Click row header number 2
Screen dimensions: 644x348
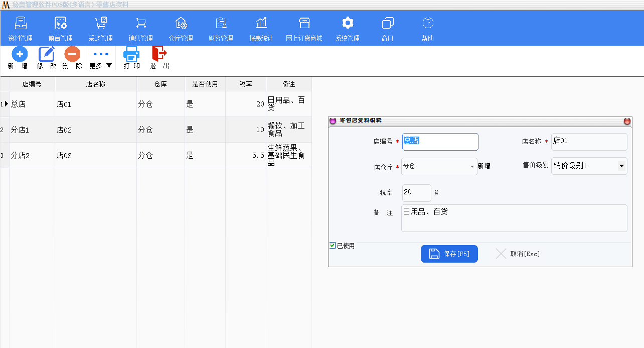[5, 130]
